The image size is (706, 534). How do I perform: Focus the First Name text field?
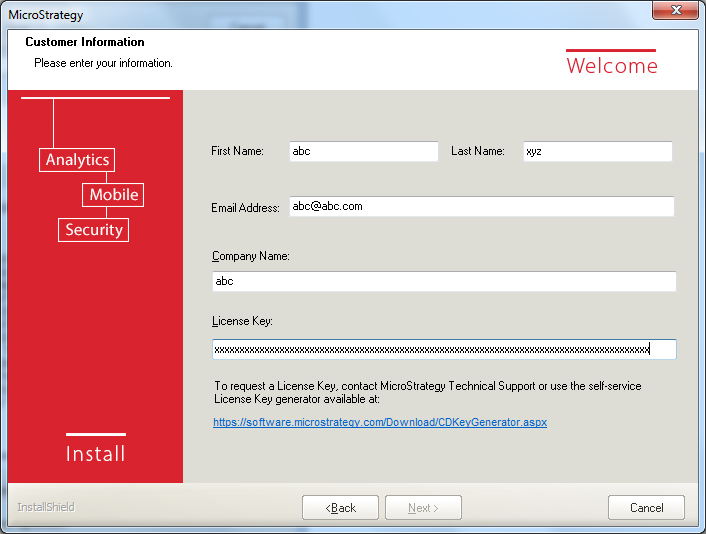(x=363, y=151)
